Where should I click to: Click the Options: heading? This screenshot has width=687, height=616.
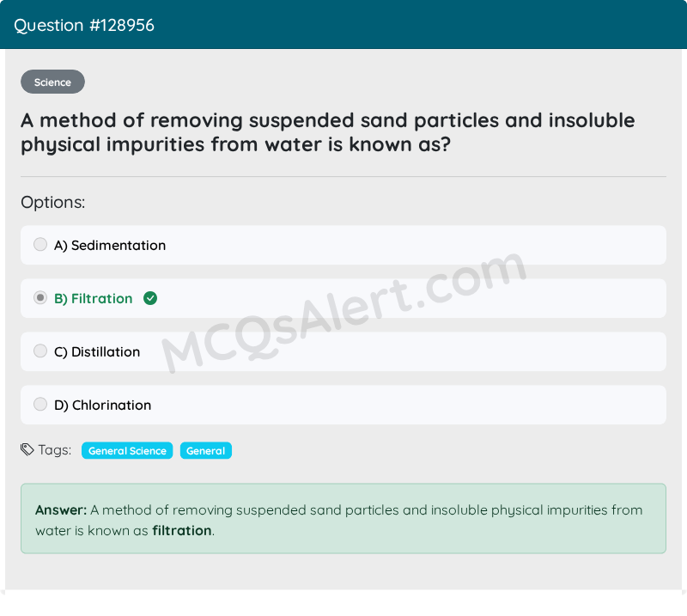(x=53, y=203)
